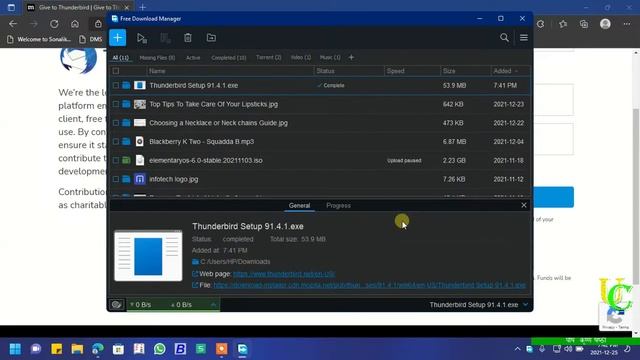This screenshot has width=640, height=360.
Task: Click the Thunderbird Setup file thumbnail preview
Action: 148,256
